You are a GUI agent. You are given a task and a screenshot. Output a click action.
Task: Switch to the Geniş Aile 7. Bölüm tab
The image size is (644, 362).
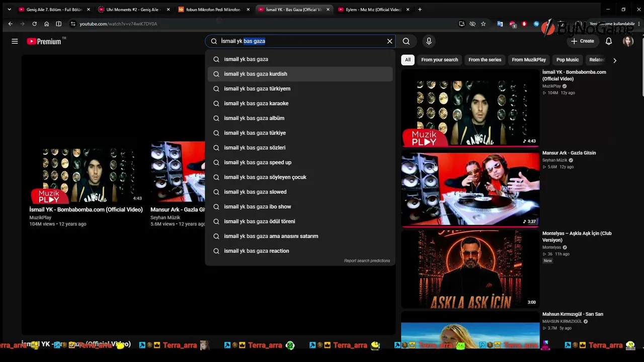click(x=53, y=10)
